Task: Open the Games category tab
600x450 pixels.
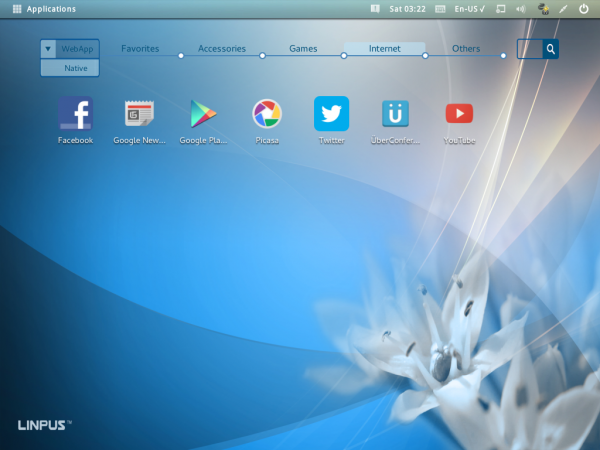Action: pos(303,49)
